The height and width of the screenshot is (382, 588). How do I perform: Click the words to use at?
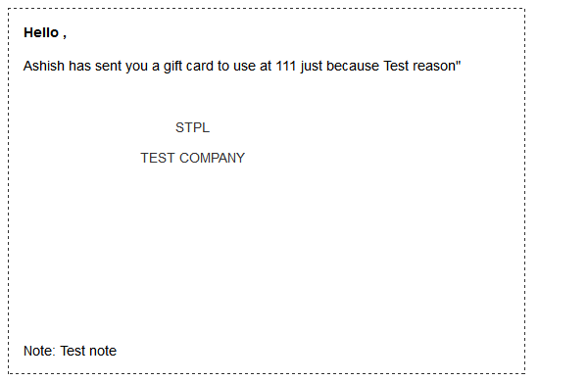tap(244, 66)
